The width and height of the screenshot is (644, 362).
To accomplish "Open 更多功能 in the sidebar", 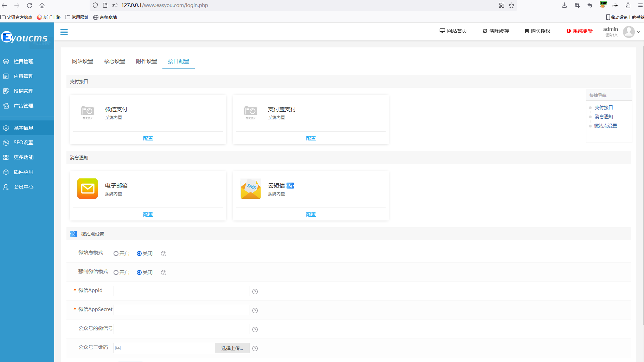I will click(27, 157).
